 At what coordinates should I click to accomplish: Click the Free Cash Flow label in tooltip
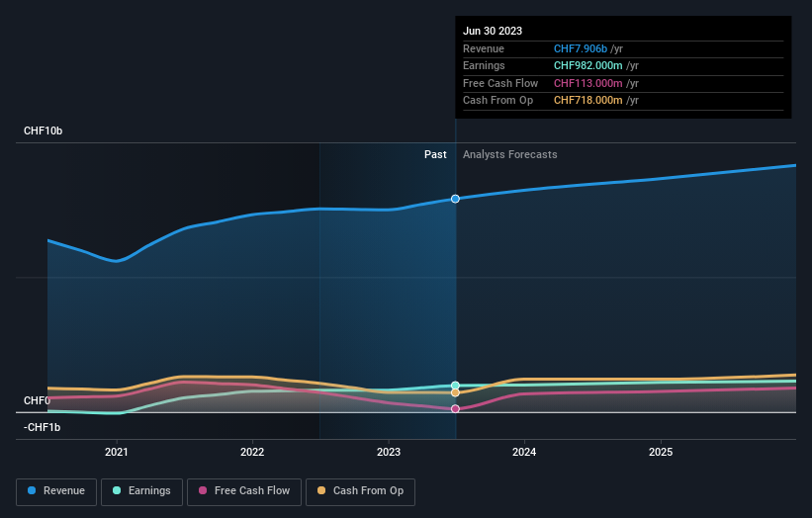(500, 83)
